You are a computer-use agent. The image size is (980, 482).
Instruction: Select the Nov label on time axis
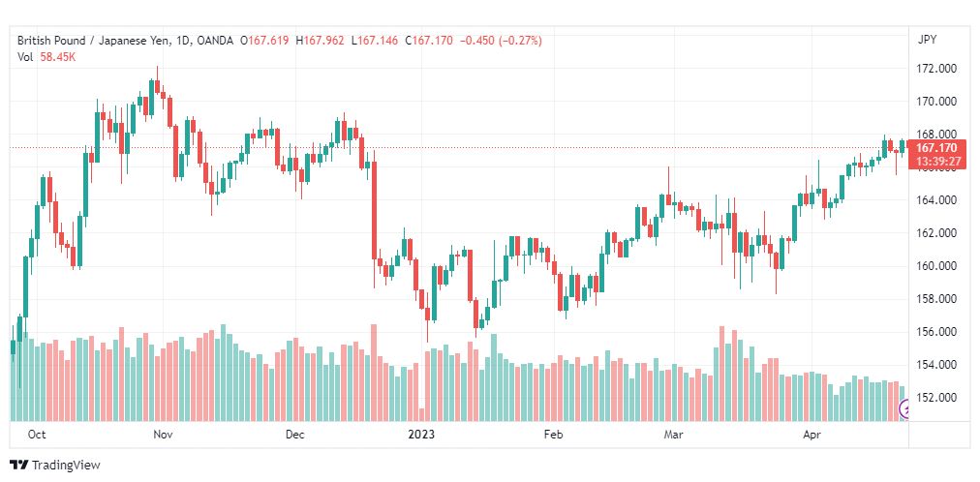coord(163,434)
